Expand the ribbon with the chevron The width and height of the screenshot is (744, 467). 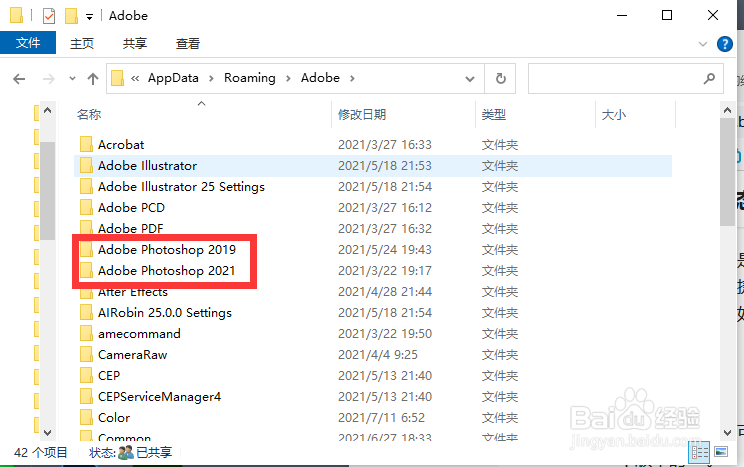click(703, 44)
